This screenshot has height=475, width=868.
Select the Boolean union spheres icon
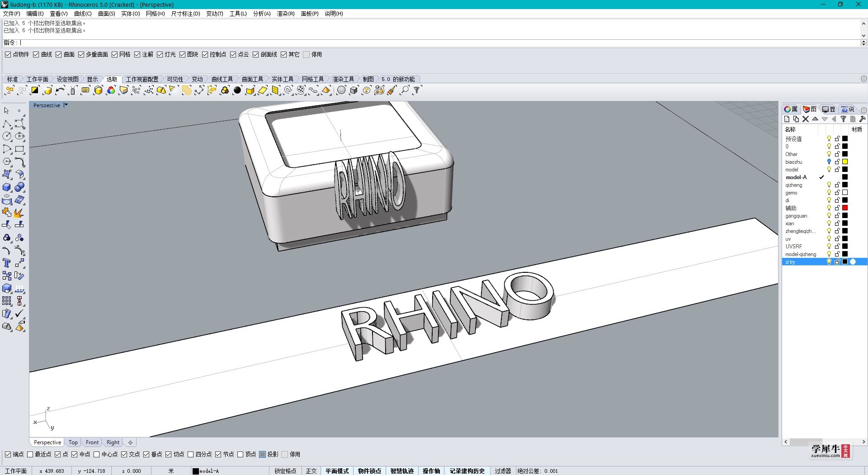(19, 187)
